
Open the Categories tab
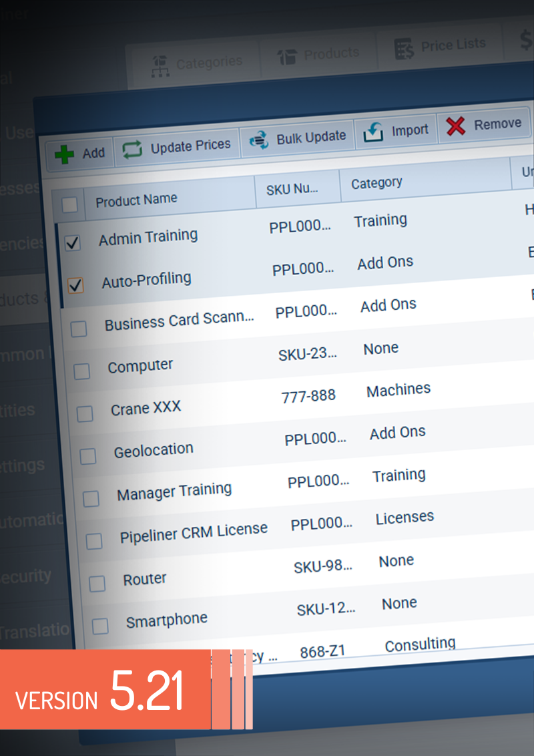tap(208, 63)
